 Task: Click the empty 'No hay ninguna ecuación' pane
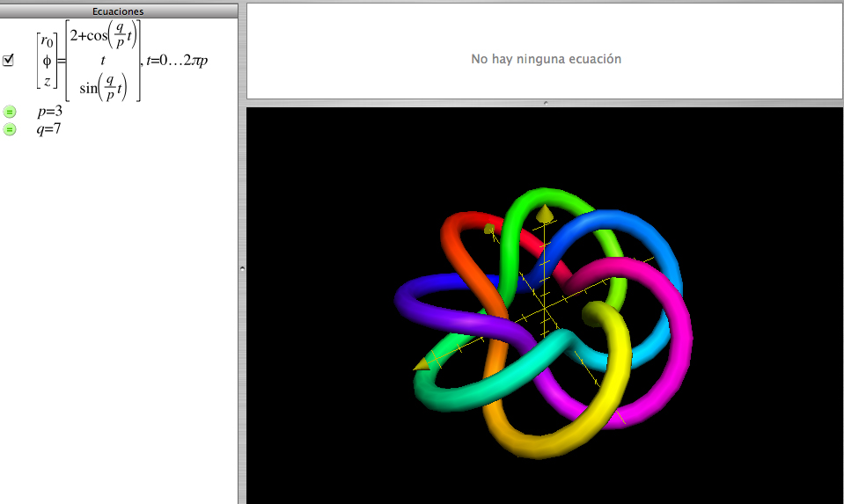545,52
